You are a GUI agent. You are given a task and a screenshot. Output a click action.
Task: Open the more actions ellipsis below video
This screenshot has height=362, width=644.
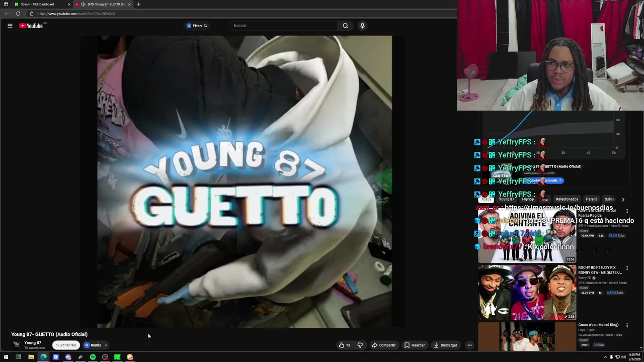coord(469,345)
